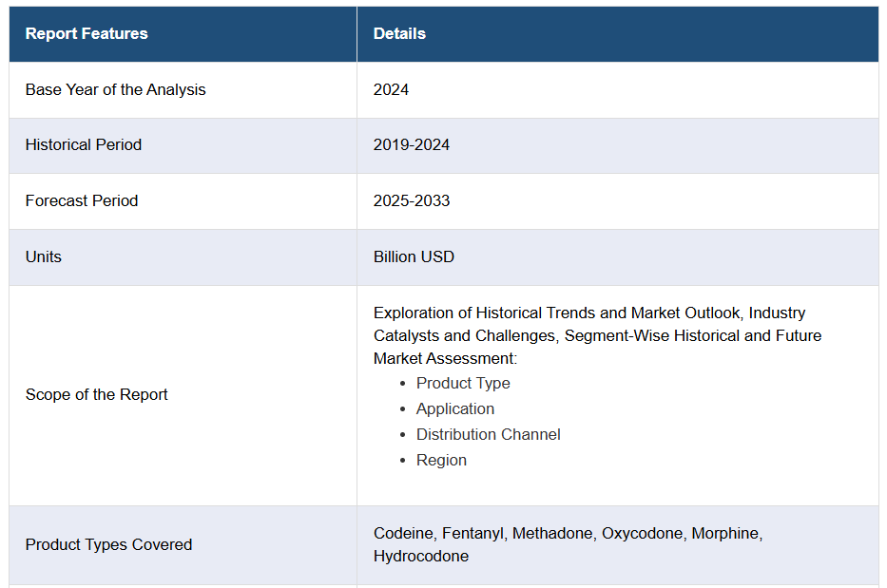Image resolution: width=887 pixels, height=588 pixels.
Task: Select the Units row label
Action: pos(43,256)
